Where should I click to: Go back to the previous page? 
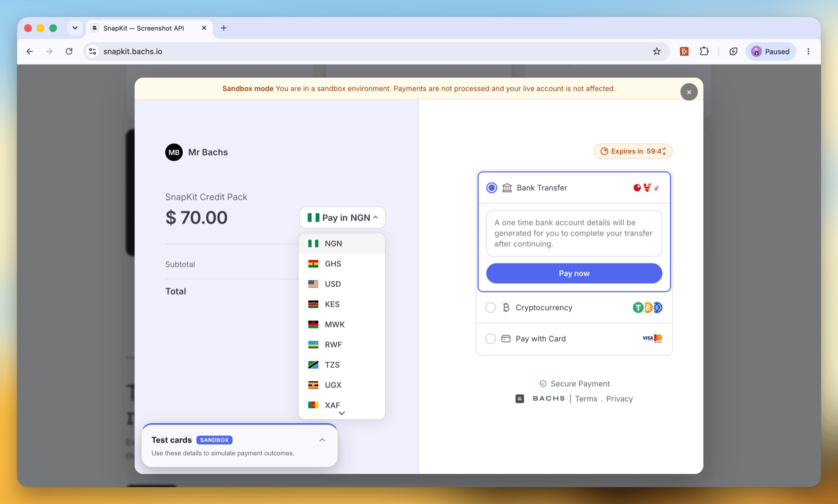point(30,52)
